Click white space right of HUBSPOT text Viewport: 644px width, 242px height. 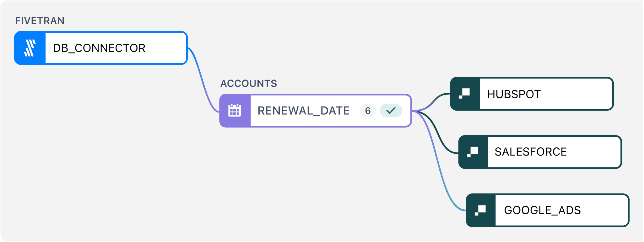[578, 94]
